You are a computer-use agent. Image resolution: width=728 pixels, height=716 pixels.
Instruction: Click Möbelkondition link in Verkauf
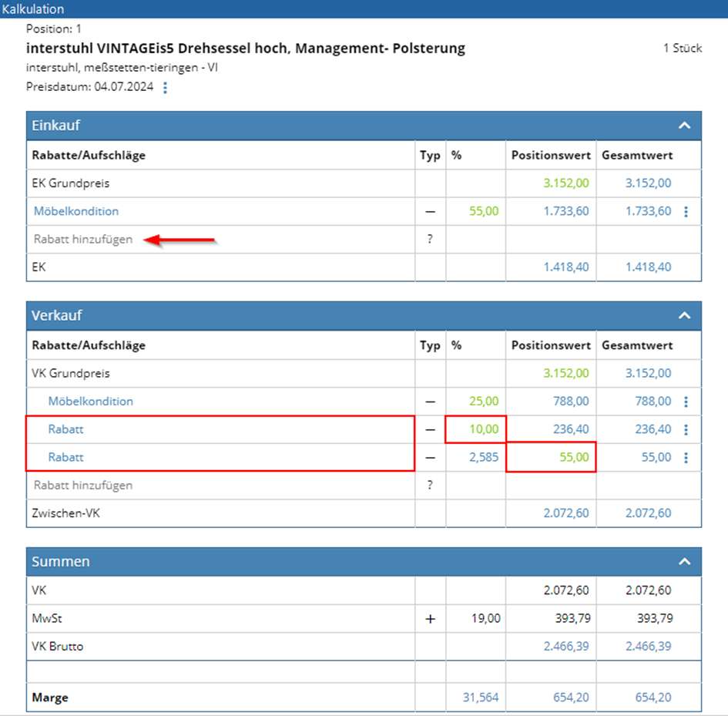tap(91, 402)
